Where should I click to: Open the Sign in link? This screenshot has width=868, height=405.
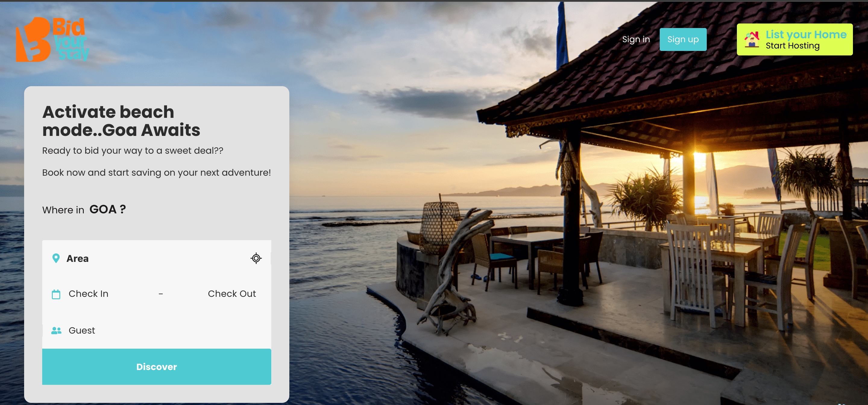click(x=636, y=39)
